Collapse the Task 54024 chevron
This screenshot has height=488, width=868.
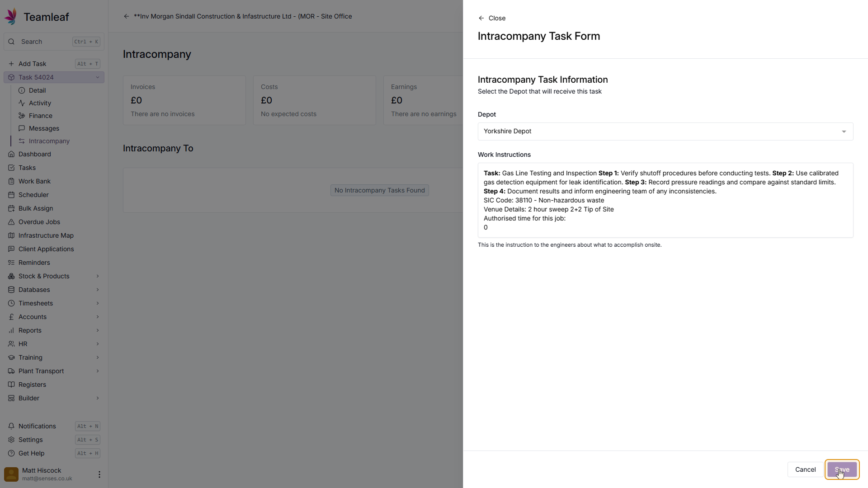click(x=98, y=77)
